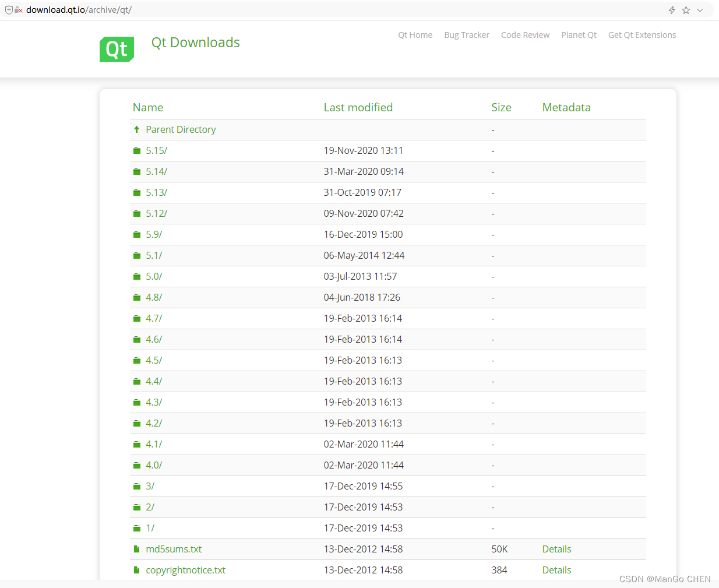The height and width of the screenshot is (588, 719).
Task: Click the folder icon beside 2/
Action: [x=137, y=507]
